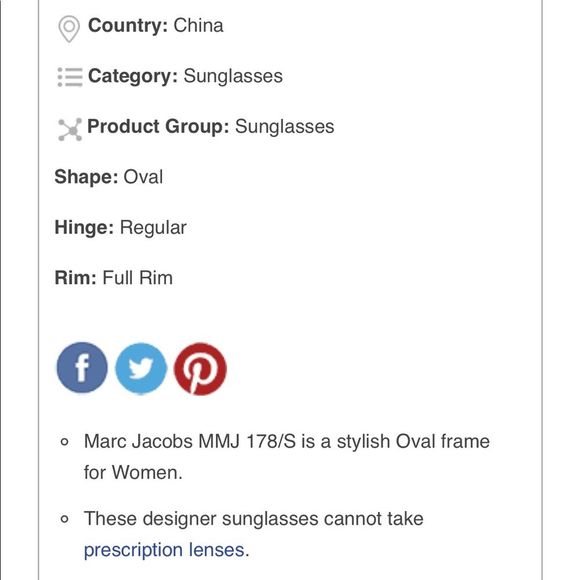Select the Country: China text
This screenshot has height=580, width=580.
point(155,26)
